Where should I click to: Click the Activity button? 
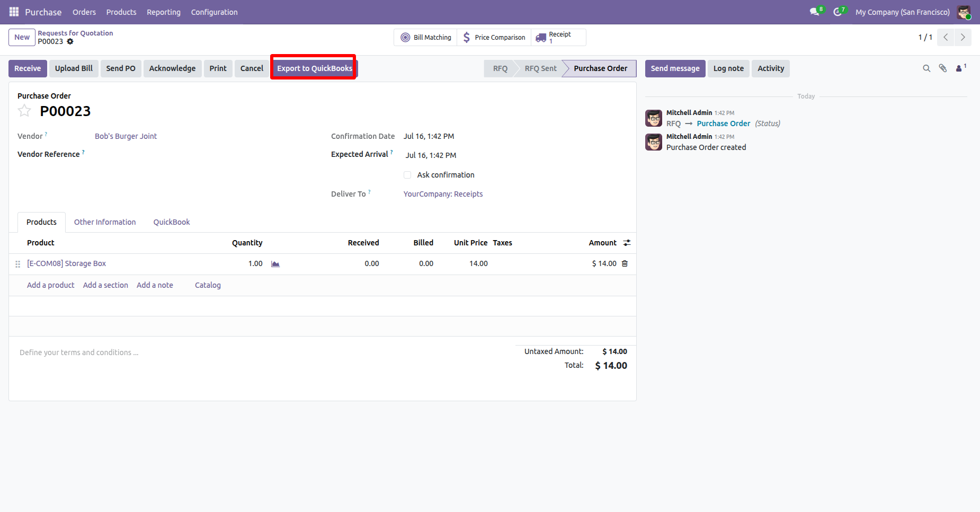pos(771,68)
